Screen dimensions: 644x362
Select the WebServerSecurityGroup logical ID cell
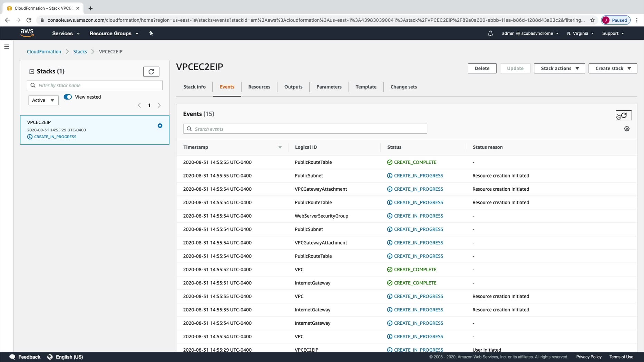(321, 216)
